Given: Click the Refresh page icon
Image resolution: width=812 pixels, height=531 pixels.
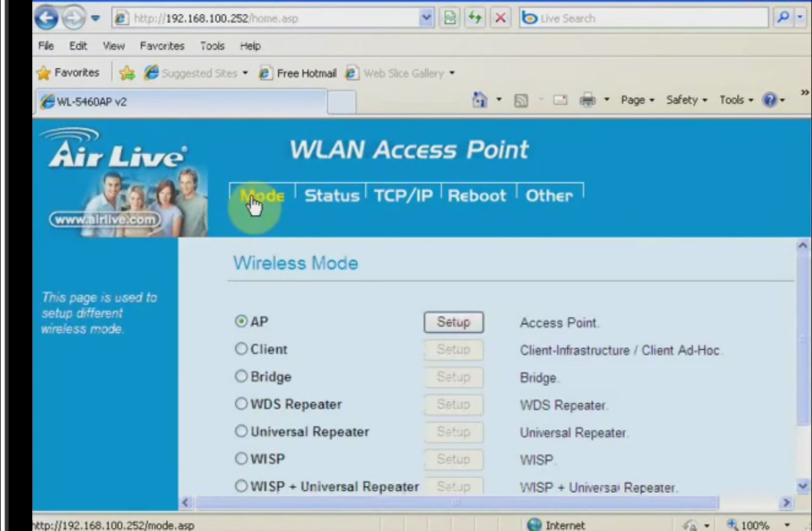Looking at the screenshot, I should tap(475, 18).
